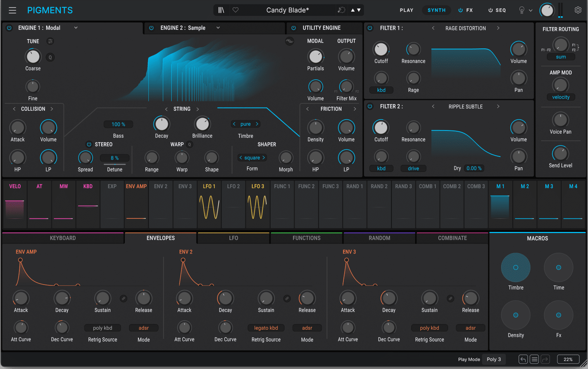Select the LFO 1 modulation source
Viewport: 588px width, 369px height.
coord(209,203)
